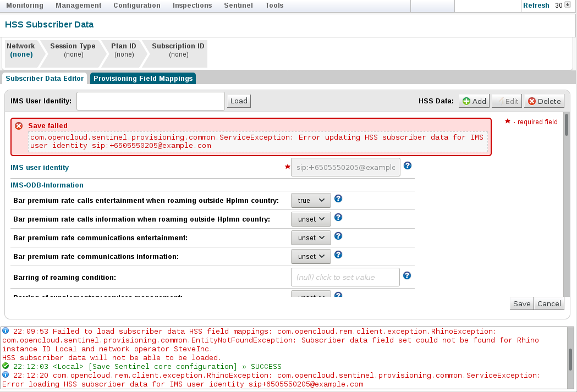Viewport: 577px width, 392px height.
Task: Delete the HSS Data record
Action: 544,101
